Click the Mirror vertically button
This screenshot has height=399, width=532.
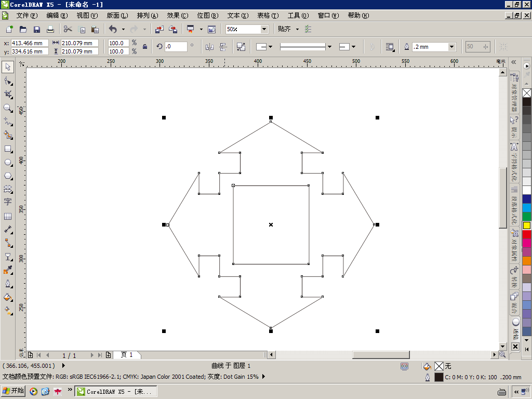(x=223, y=47)
